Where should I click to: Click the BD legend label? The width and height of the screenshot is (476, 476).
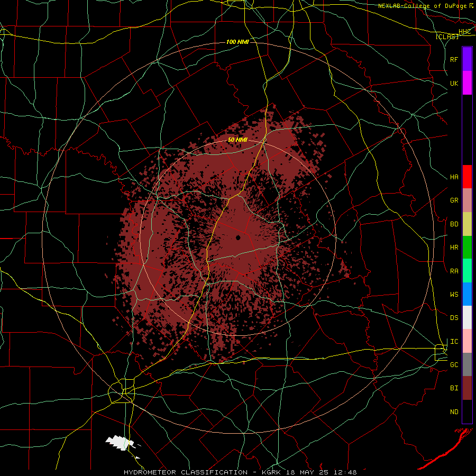point(454,224)
